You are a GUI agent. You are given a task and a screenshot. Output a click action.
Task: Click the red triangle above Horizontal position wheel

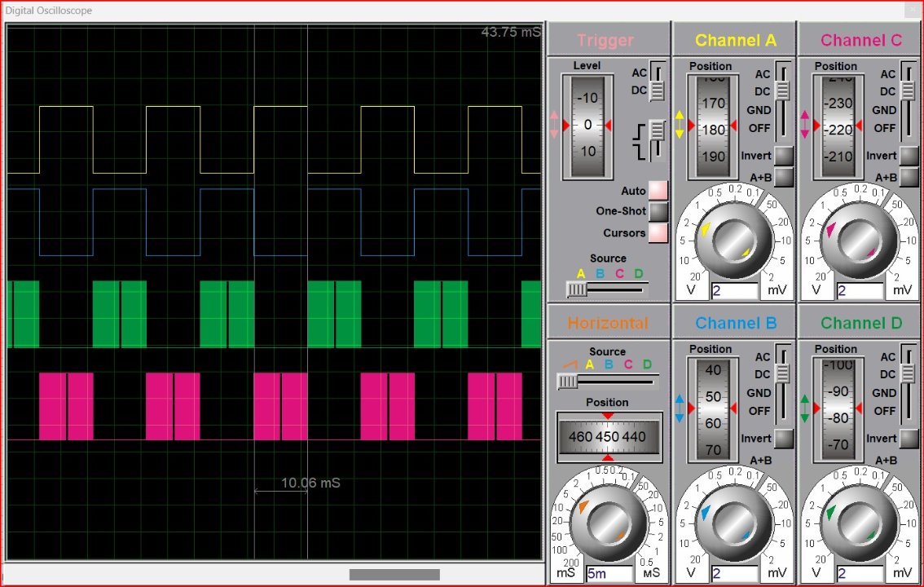pos(608,416)
